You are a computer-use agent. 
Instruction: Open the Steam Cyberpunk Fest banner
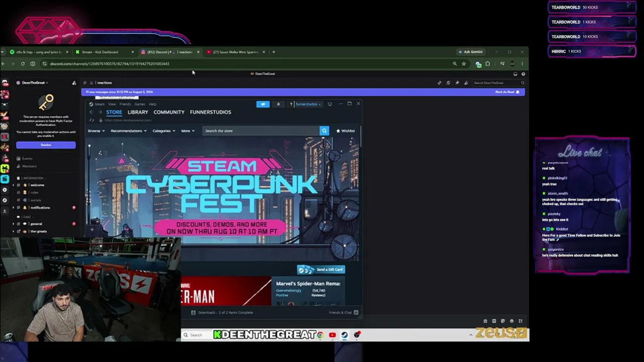[x=223, y=200]
